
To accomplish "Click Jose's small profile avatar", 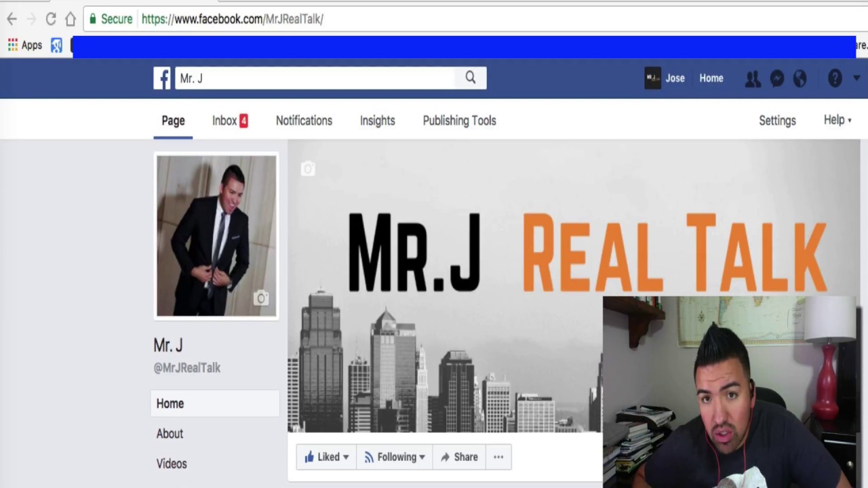I will click(652, 78).
